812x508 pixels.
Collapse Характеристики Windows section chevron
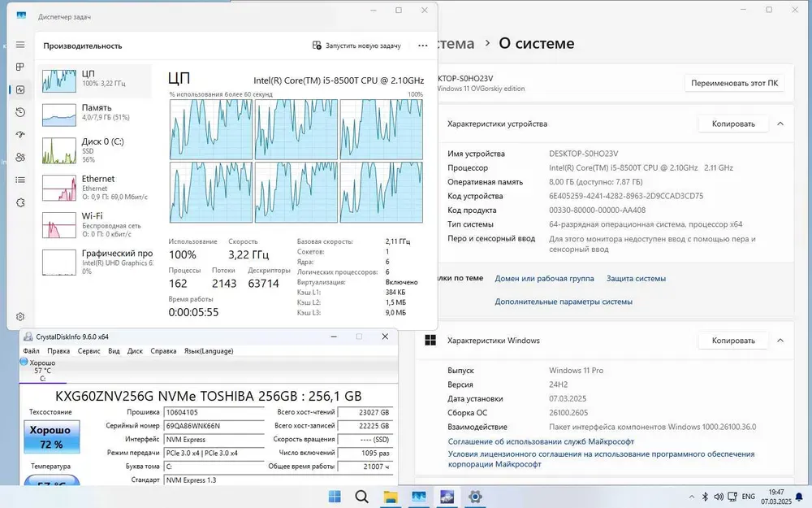tap(780, 341)
